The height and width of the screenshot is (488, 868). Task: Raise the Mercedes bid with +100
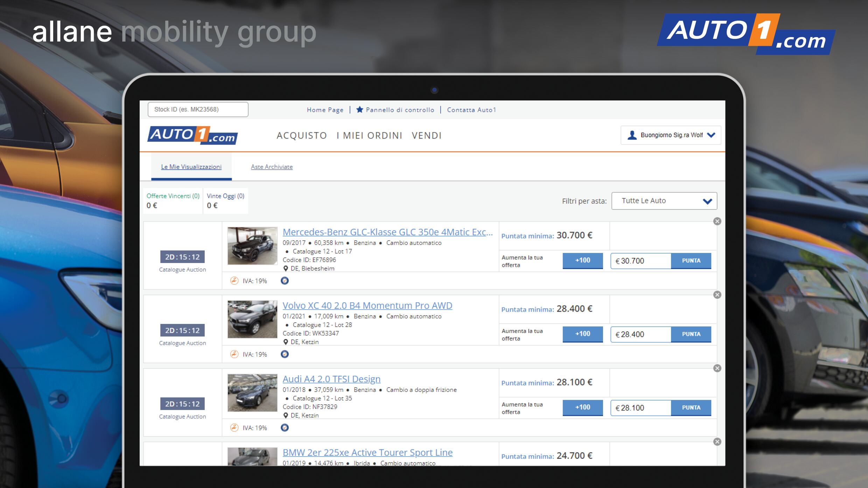tap(583, 261)
